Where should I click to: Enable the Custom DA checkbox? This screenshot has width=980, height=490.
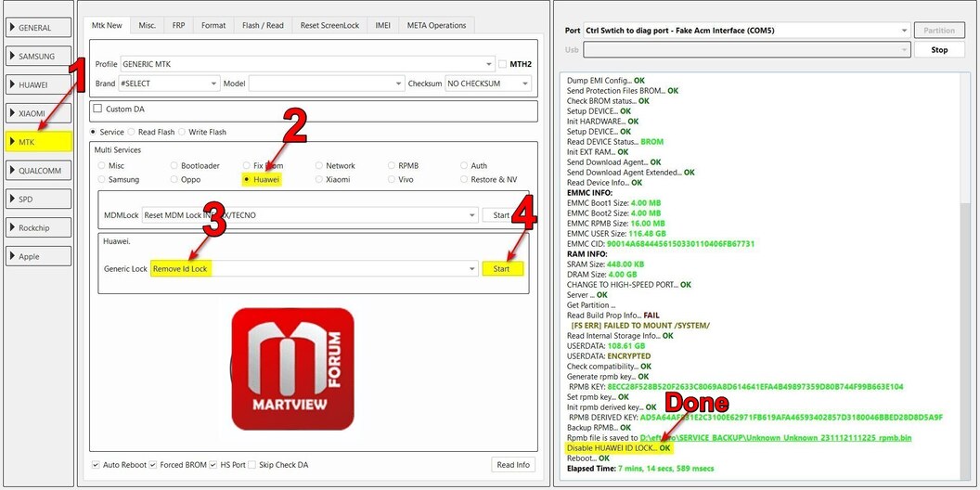97,109
